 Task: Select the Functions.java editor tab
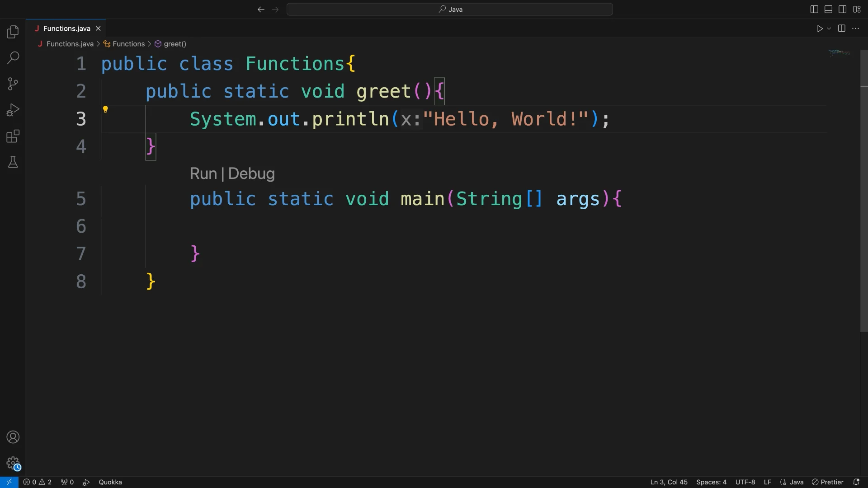pyautogui.click(x=66, y=28)
